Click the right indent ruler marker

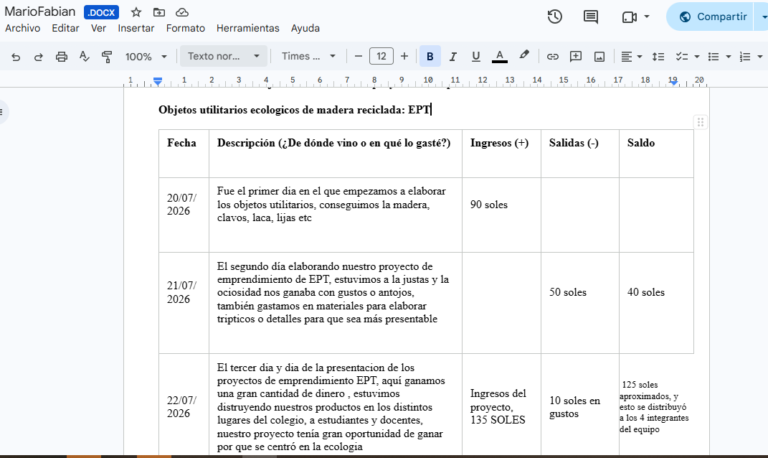click(674, 82)
